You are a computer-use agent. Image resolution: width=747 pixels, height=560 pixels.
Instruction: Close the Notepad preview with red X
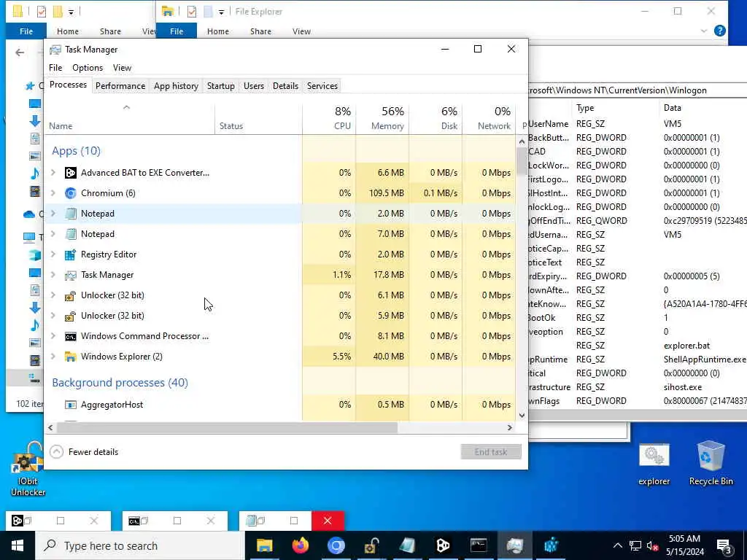328,521
